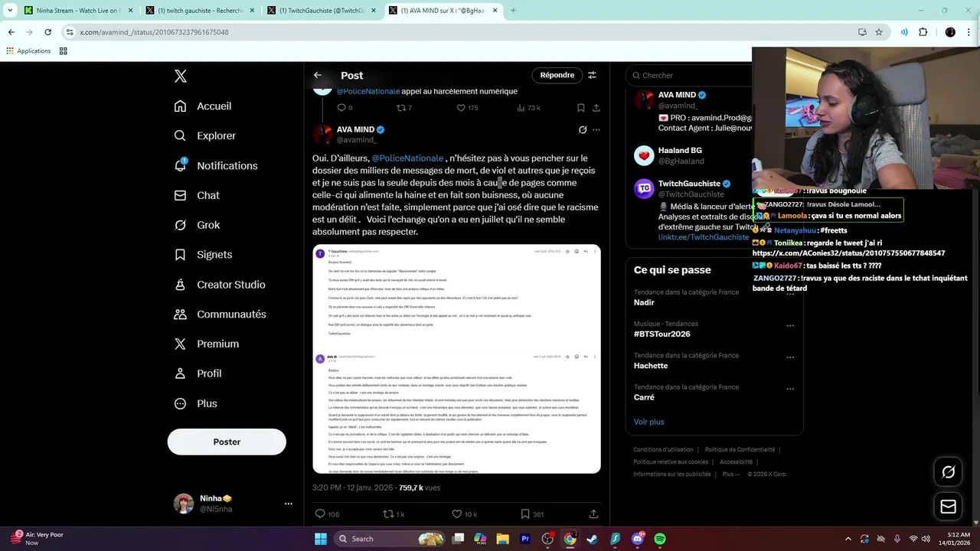Open the Extensions puzzle icon
Viewport: 980px width, 551px height.
pyautogui.click(x=923, y=32)
